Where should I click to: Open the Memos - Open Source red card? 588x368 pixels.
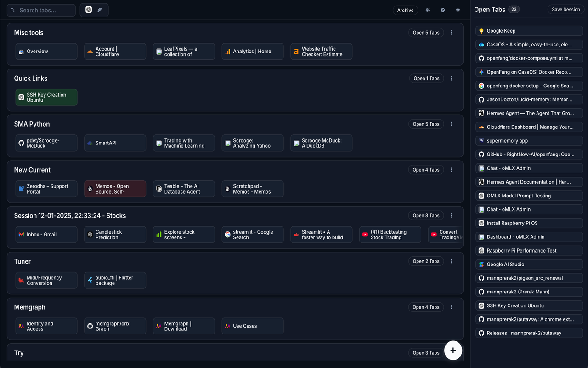tap(115, 189)
